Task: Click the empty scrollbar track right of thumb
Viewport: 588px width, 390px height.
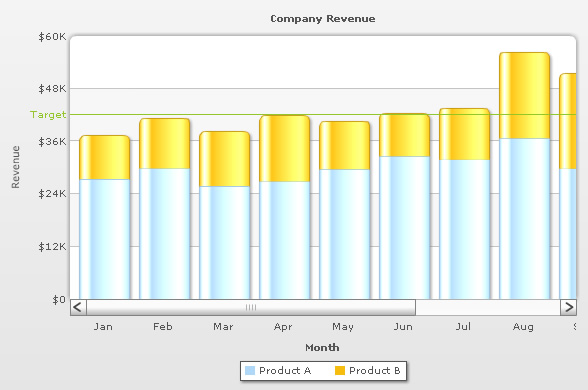Action: point(488,308)
